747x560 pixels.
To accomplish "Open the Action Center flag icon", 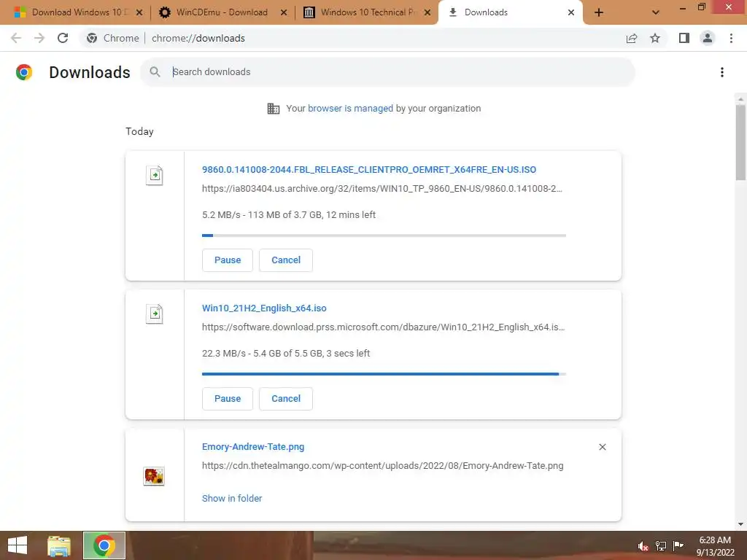I will pos(678,545).
